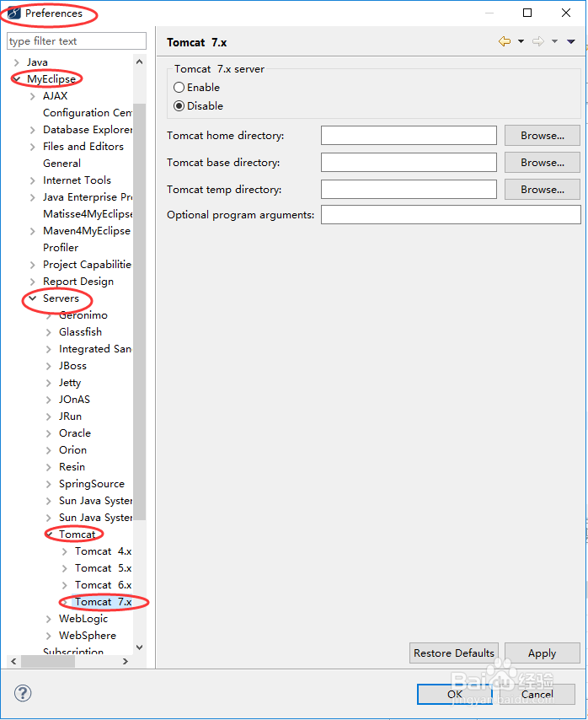Click the Tomcat base directory field
The height and width of the screenshot is (720, 588).
click(409, 163)
